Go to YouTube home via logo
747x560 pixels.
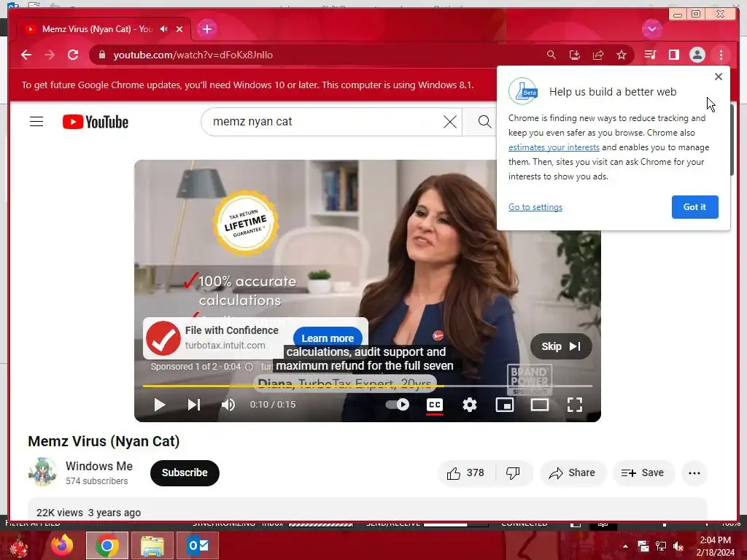96,122
